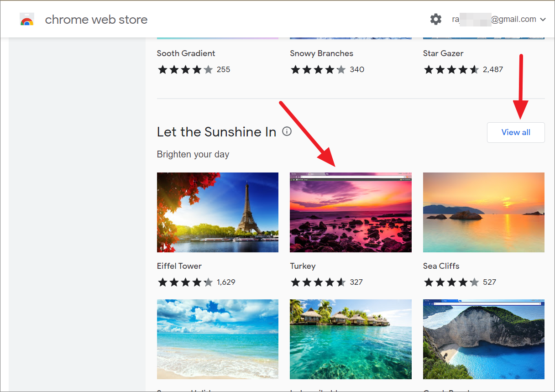This screenshot has height=392, width=555.
Task: Open the Turkey sunset theme thumbnail
Action: pyautogui.click(x=351, y=212)
